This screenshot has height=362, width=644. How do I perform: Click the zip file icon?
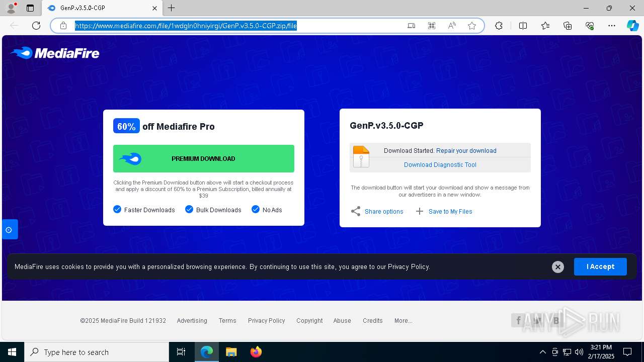(x=361, y=157)
